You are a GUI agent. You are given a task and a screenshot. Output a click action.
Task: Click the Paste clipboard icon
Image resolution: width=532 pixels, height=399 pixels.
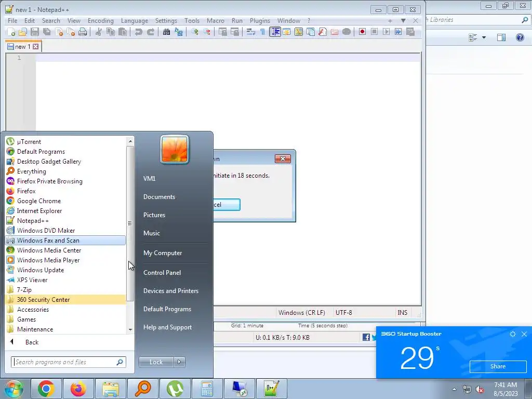click(x=123, y=32)
